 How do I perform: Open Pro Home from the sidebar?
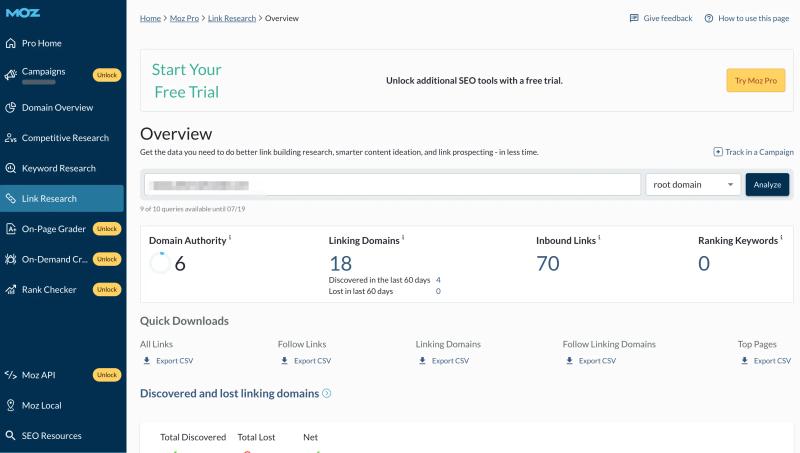[x=41, y=43]
